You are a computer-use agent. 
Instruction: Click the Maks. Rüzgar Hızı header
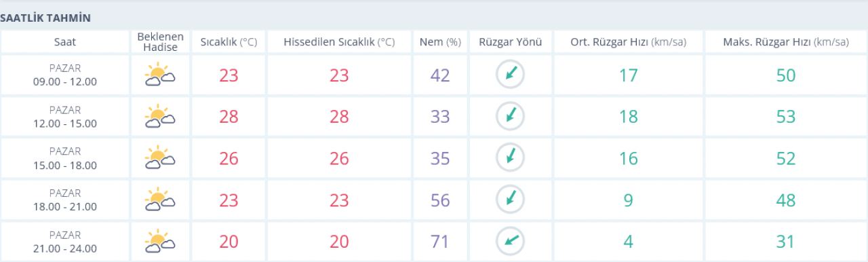[786, 41]
